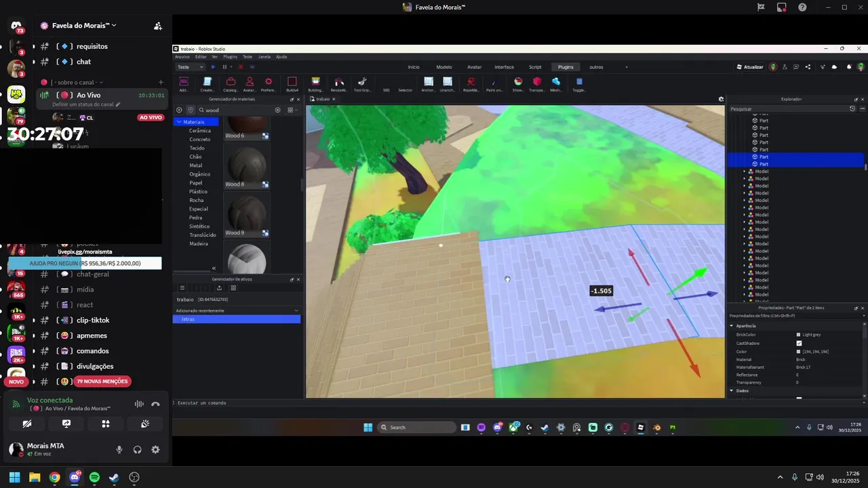Open the viewport settings gear

[x=721, y=99]
